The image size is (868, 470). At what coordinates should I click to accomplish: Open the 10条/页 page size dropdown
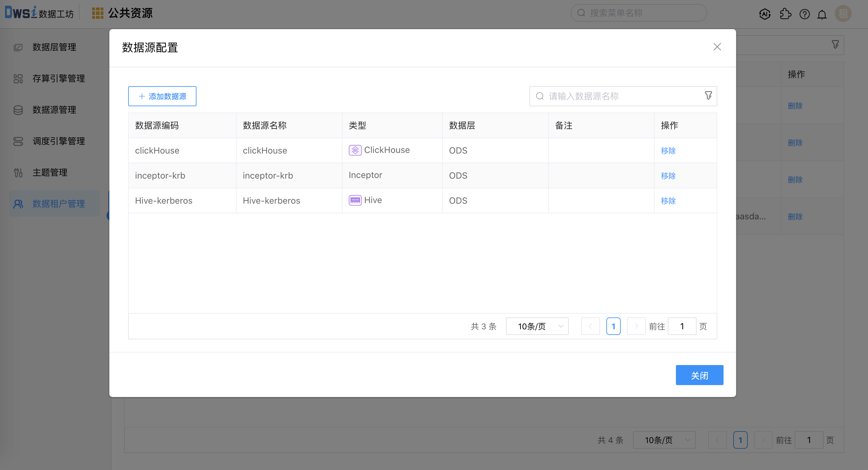click(x=537, y=326)
